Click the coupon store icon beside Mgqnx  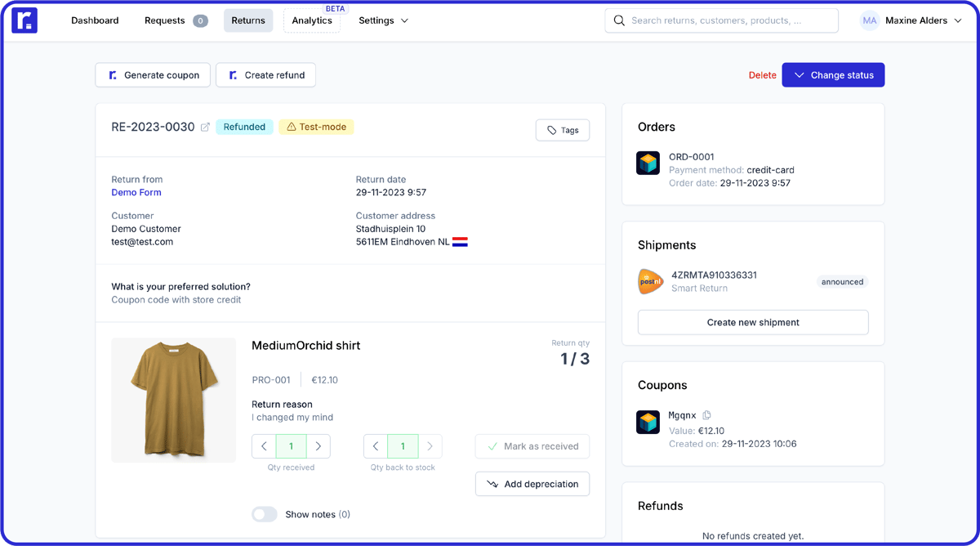click(648, 422)
